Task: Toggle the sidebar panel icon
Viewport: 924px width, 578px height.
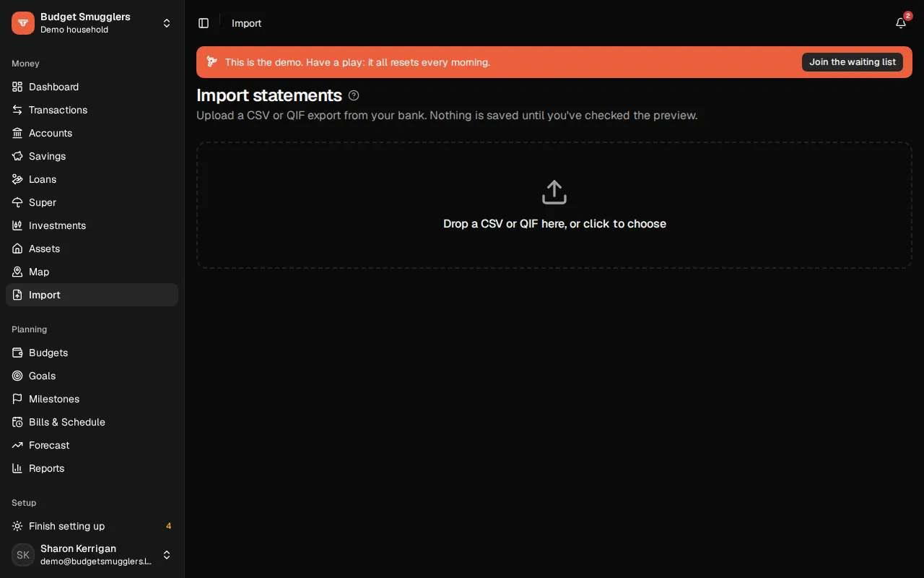Action: coord(204,23)
